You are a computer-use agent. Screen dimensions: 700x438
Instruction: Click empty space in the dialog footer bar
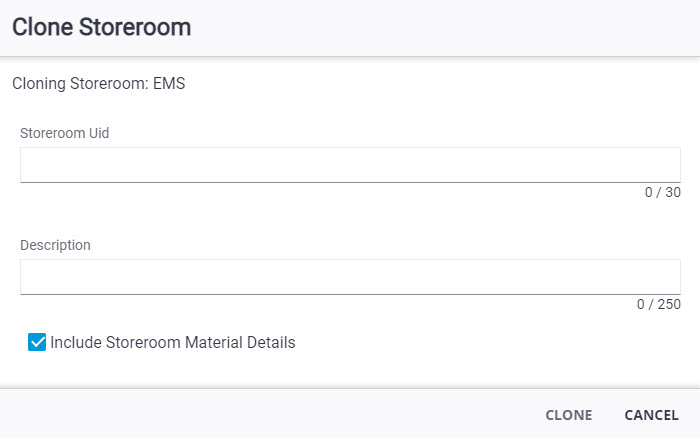250,414
